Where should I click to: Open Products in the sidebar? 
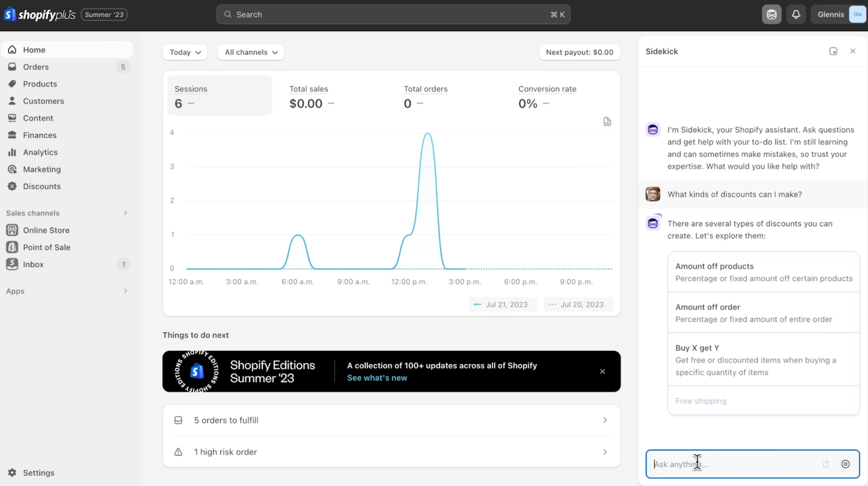[x=67, y=84]
